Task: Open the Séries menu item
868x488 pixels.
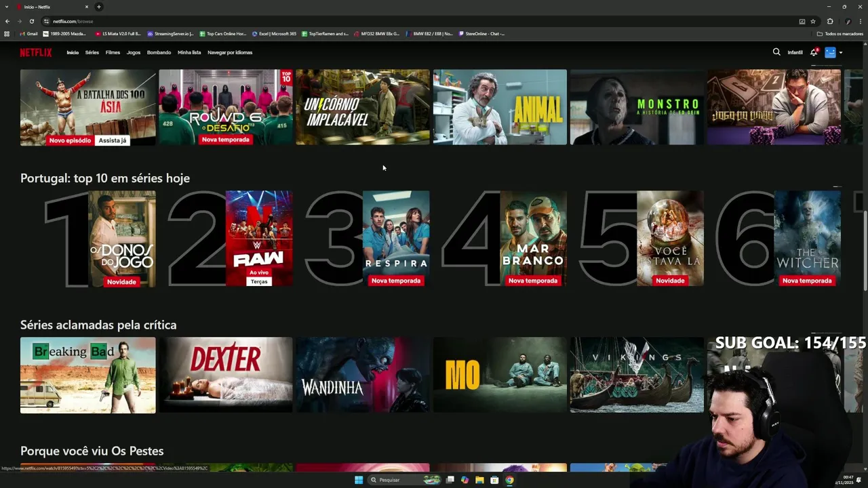Action: pyautogui.click(x=92, y=52)
